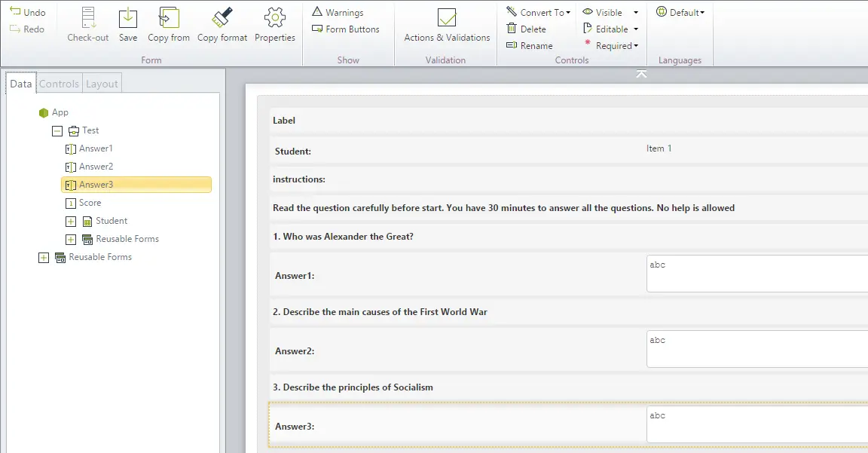Click the Answer1 attribute icon in tree
This screenshot has width=868, height=453.
tap(71, 149)
